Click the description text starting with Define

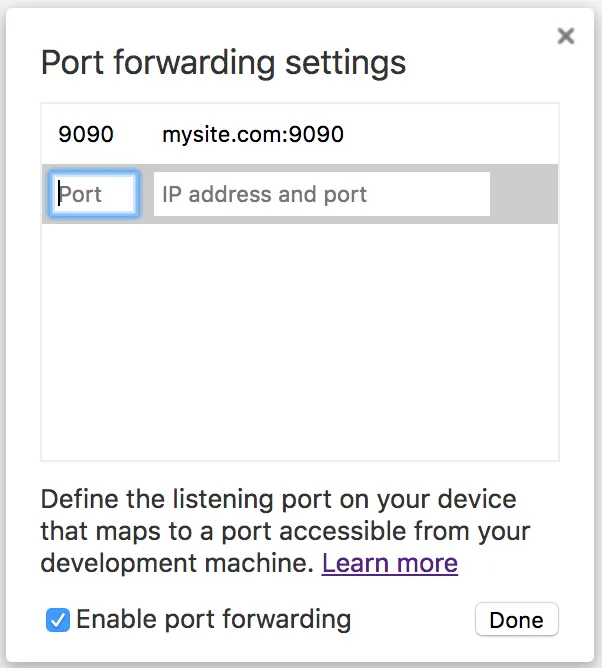tap(278, 498)
